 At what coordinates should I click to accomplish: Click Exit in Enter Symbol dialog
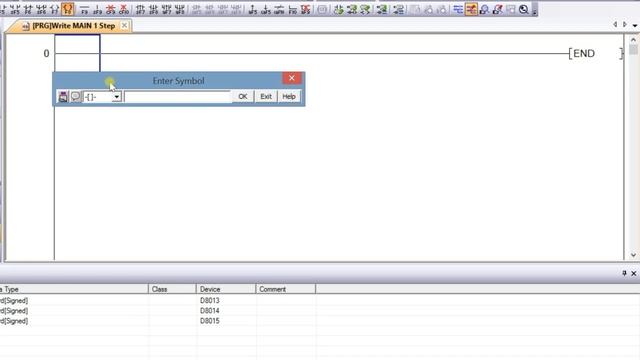(x=266, y=97)
